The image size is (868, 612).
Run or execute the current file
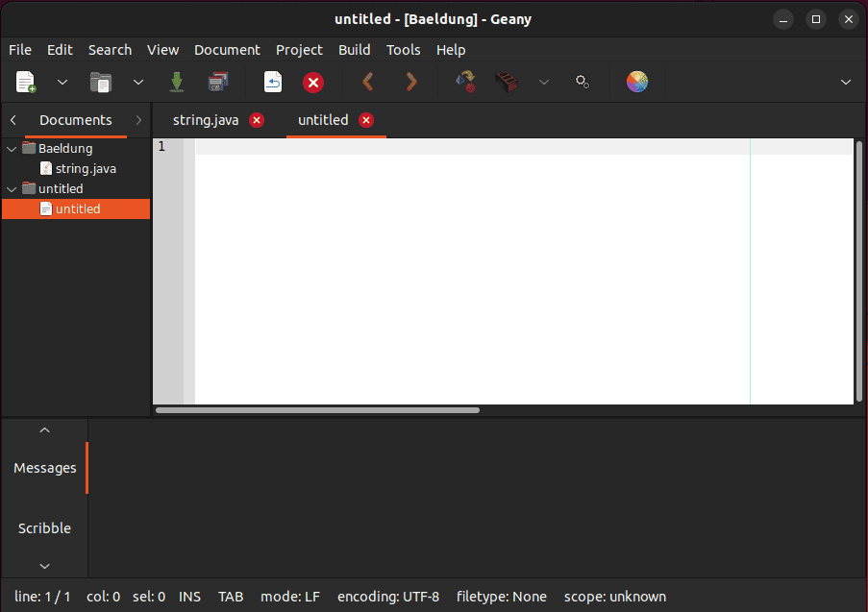(x=583, y=83)
